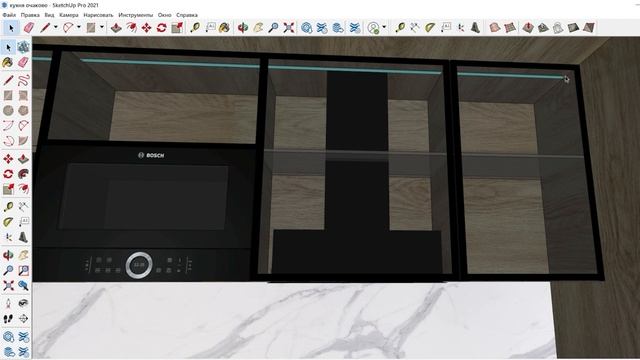Open the Нарисовать menu
640x360 pixels.
pos(98,15)
